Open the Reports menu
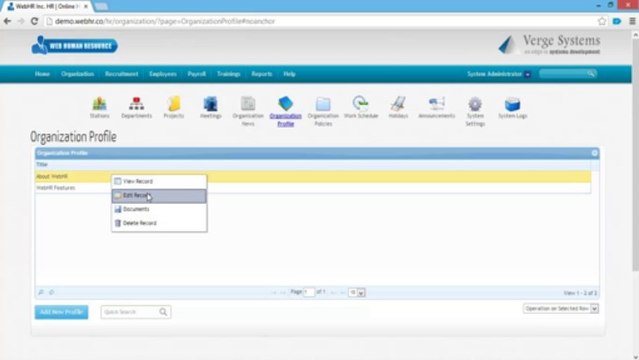The width and height of the screenshot is (639, 360). 262,74
